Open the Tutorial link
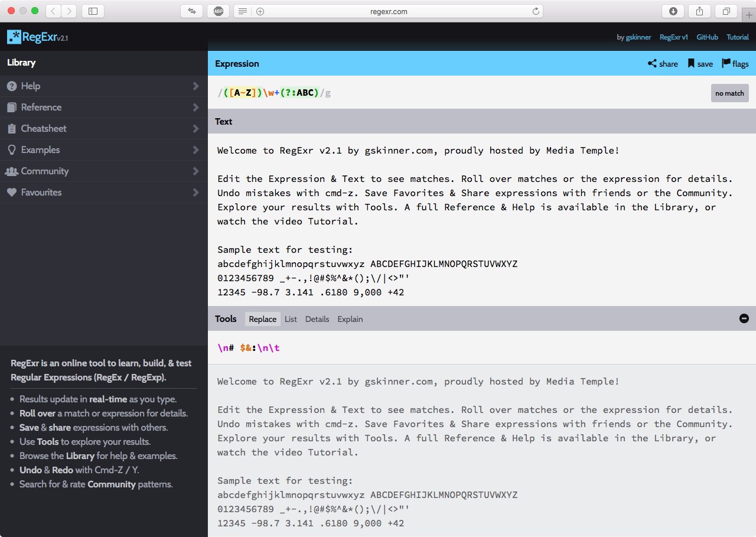The height and width of the screenshot is (537, 756). [x=738, y=37]
